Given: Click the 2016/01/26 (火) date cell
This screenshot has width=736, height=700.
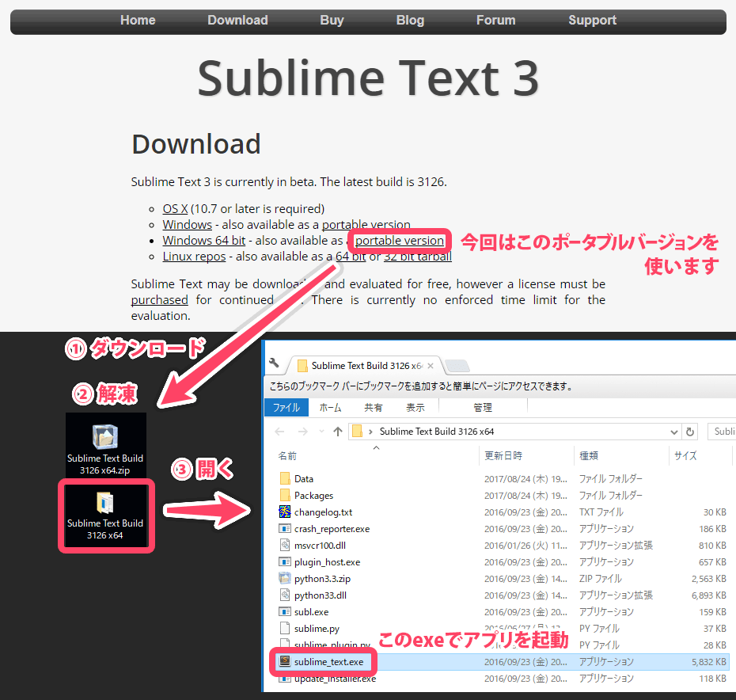Looking at the screenshot, I should point(525,546).
